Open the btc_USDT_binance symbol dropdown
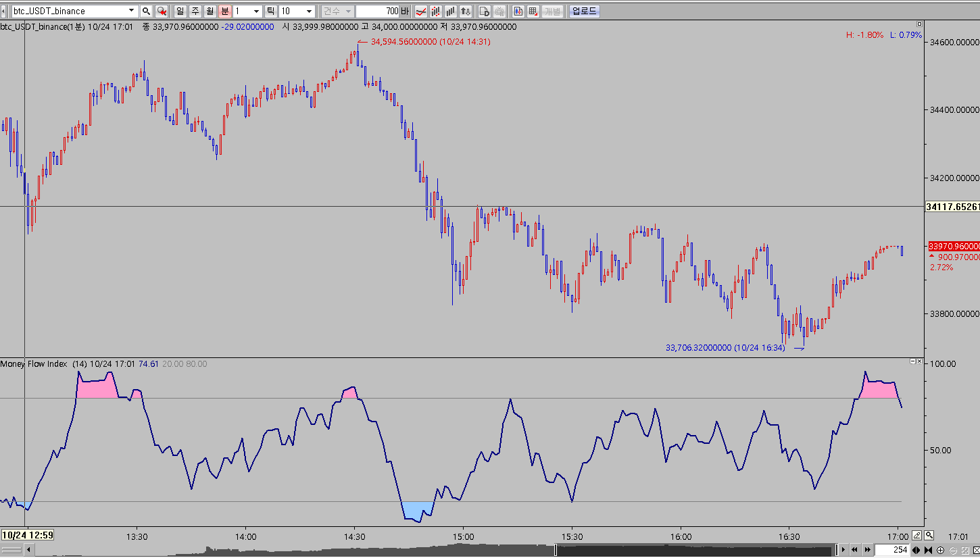This screenshot has width=980, height=558. pos(131,11)
